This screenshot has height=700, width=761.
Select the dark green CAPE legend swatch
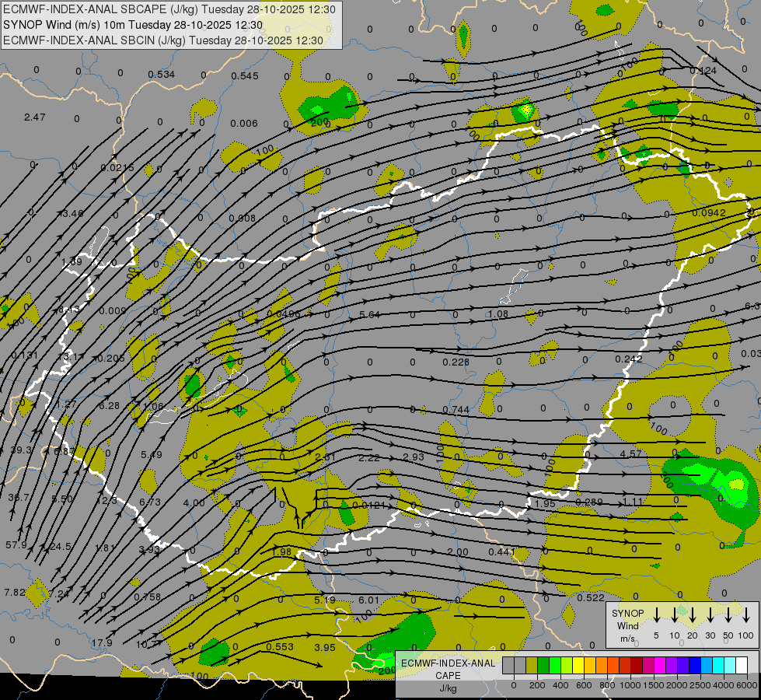click(x=543, y=665)
